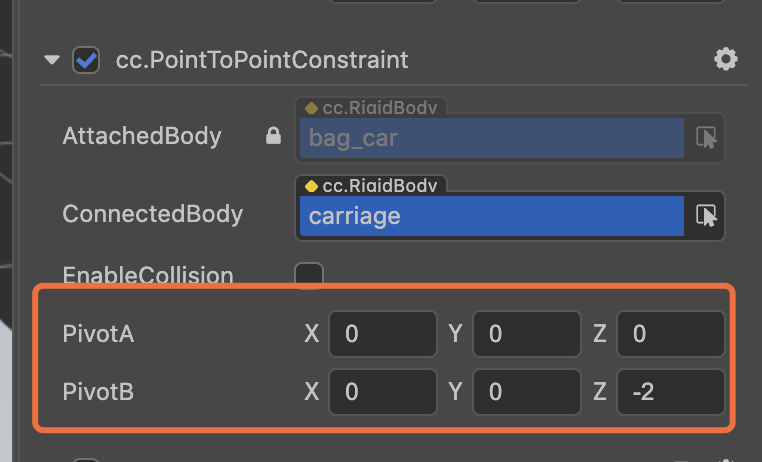Screen dimensions: 762x462
Task: Click the PivotA property label
Action: pyautogui.click(x=98, y=334)
